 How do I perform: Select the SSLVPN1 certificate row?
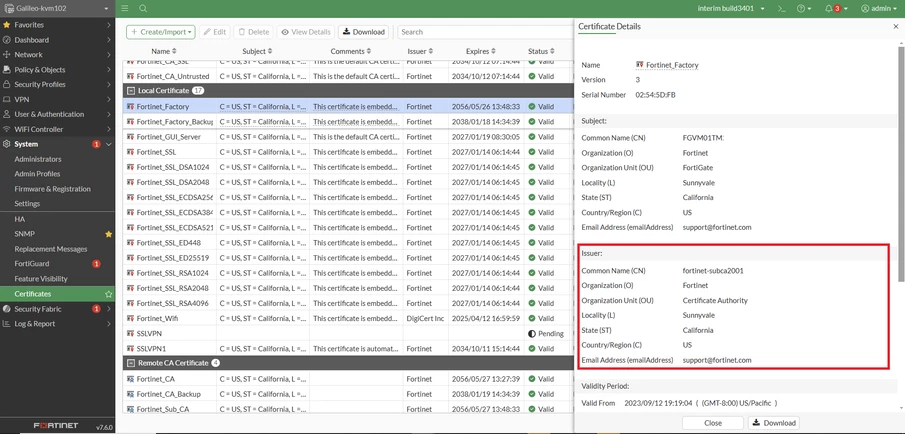click(x=349, y=349)
